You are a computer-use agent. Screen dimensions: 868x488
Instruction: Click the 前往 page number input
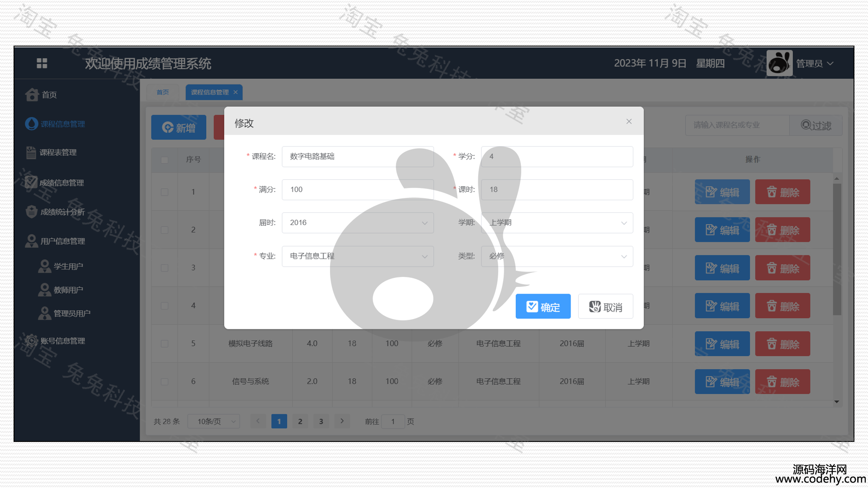(x=393, y=422)
